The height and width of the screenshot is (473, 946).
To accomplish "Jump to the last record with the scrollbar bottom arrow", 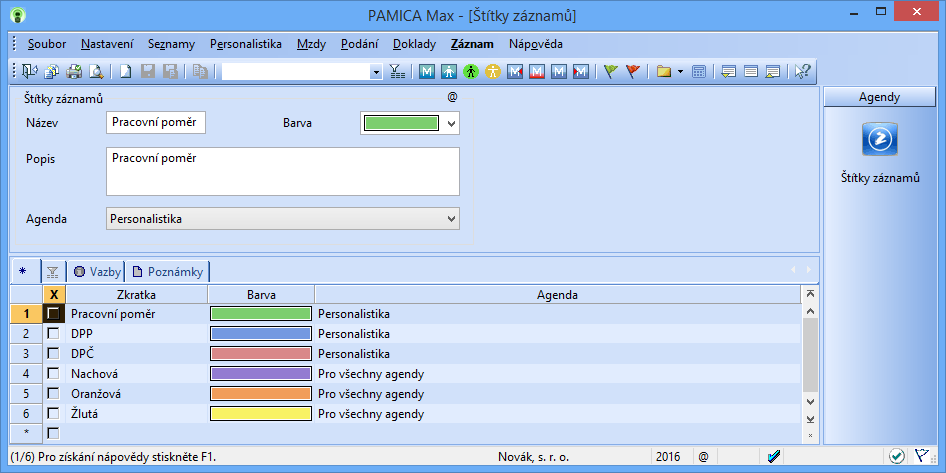I will (810, 419).
